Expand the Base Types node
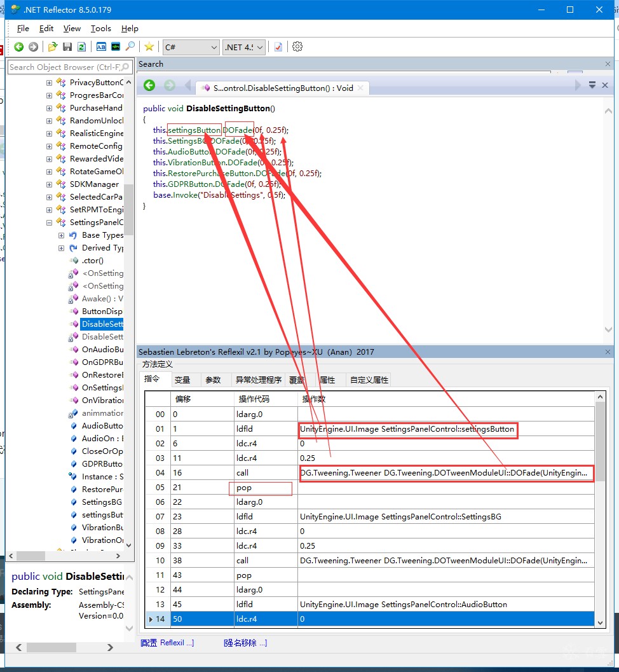The width and height of the screenshot is (619, 672). coord(61,235)
